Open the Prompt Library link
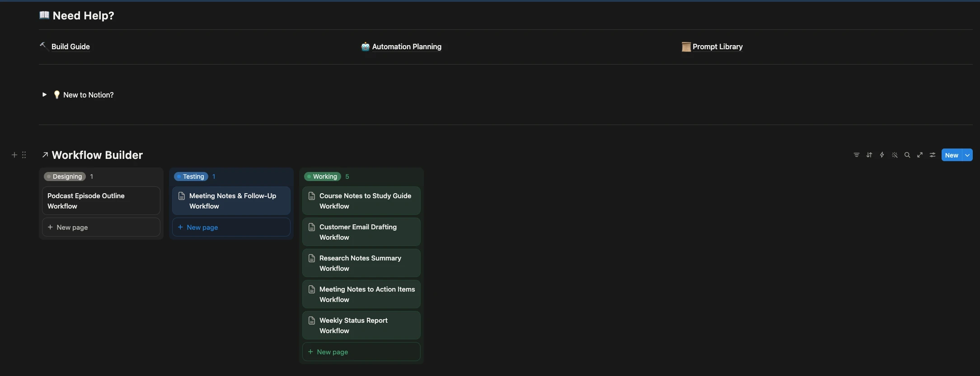The height and width of the screenshot is (376, 980). (x=717, y=46)
